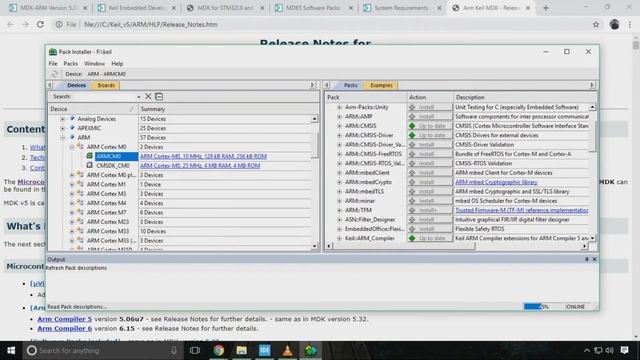Open the notification center icon
The image size is (640, 360).
624,350
